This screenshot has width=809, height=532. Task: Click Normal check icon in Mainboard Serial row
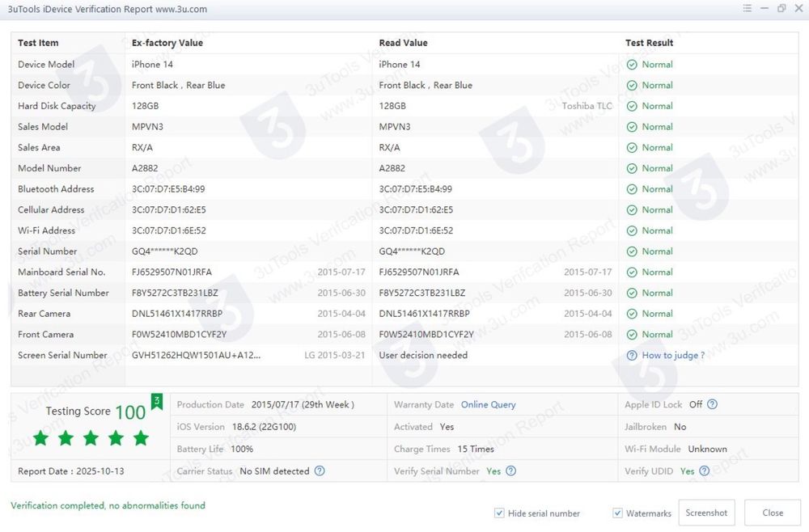pos(632,272)
